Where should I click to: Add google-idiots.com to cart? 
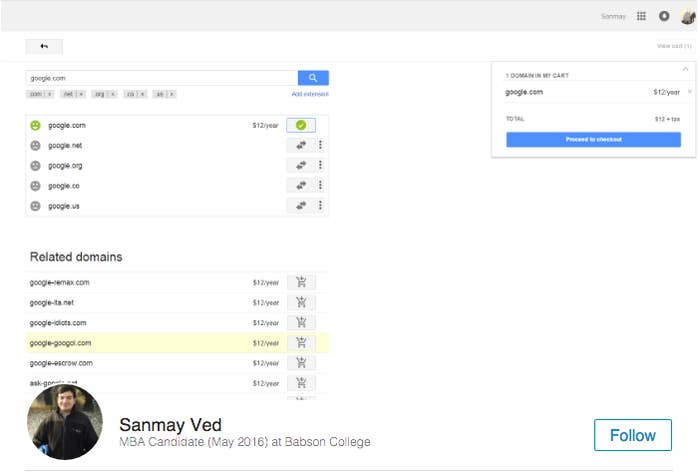pos(301,322)
